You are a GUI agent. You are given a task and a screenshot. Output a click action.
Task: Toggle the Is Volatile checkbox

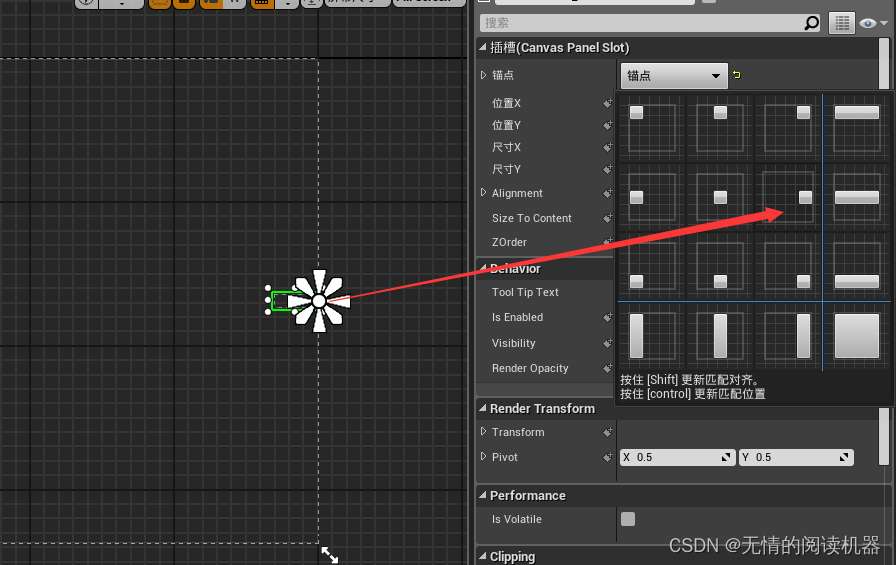pos(627,519)
